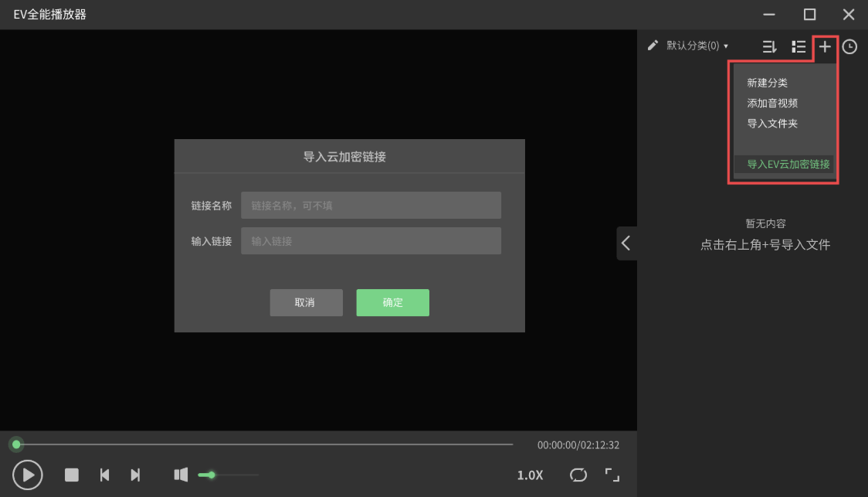This screenshot has width=868, height=497.
Task: Click the + icon to import files
Action: tap(824, 46)
